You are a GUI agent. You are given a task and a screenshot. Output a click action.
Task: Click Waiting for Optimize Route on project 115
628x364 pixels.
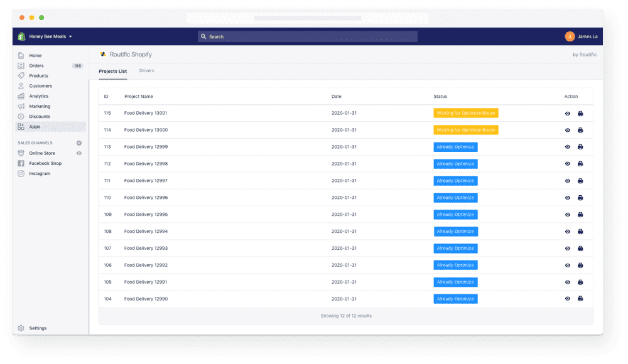click(x=465, y=113)
